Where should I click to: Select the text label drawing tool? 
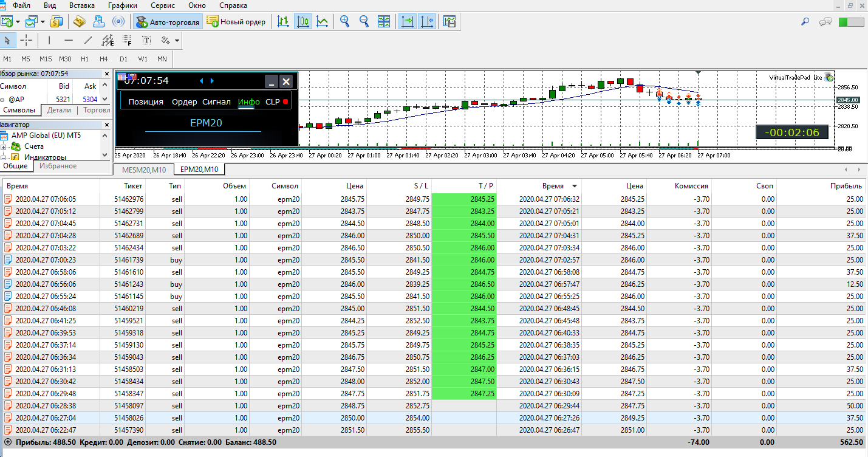coord(146,41)
